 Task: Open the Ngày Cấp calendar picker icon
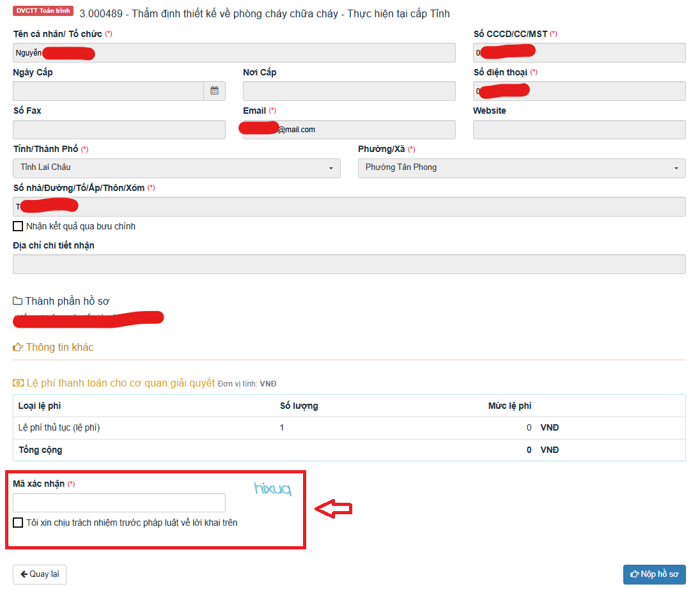215,91
